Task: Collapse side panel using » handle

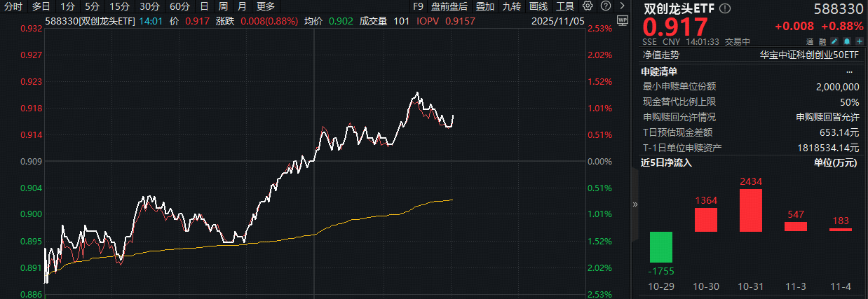Action: click(x=635, y=204)
